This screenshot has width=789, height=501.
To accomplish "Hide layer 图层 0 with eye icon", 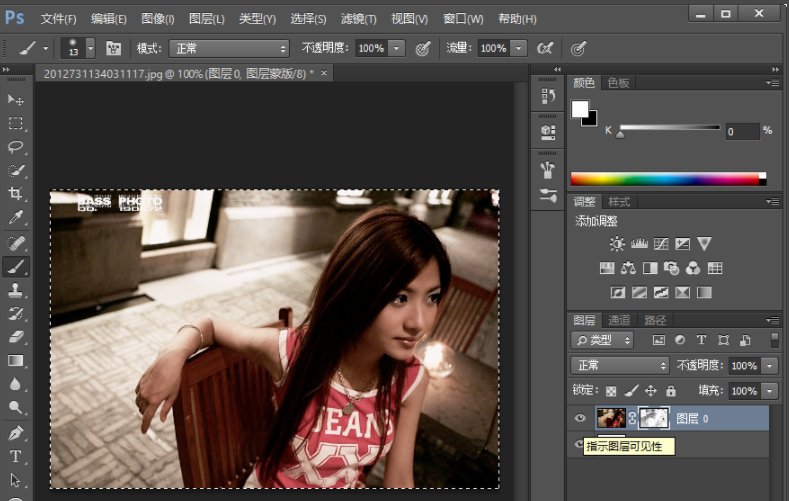I will [x=580, y=418].
